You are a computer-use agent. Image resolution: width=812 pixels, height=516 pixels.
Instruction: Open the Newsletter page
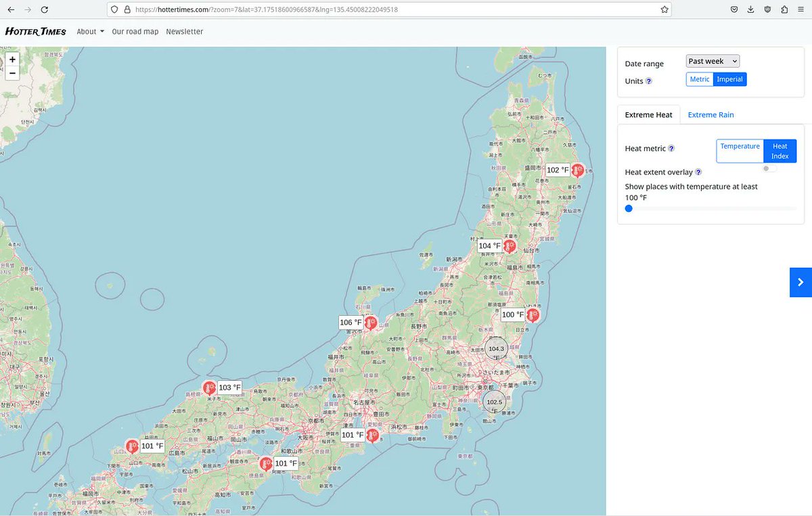[184, 31]
